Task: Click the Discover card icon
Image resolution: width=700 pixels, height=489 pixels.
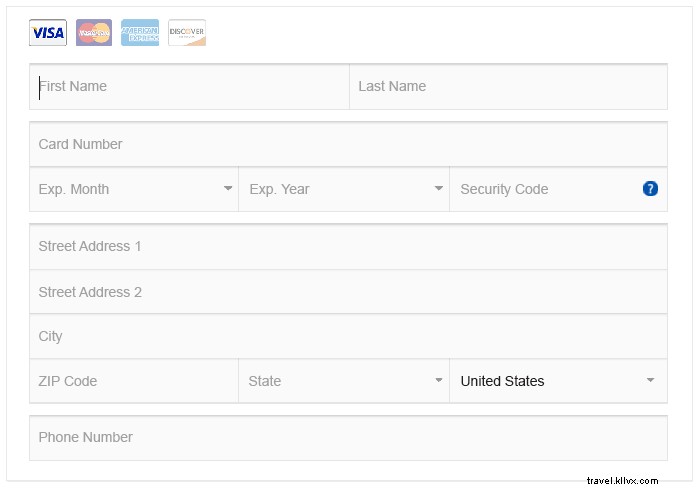Action: (x=187, y=33)
